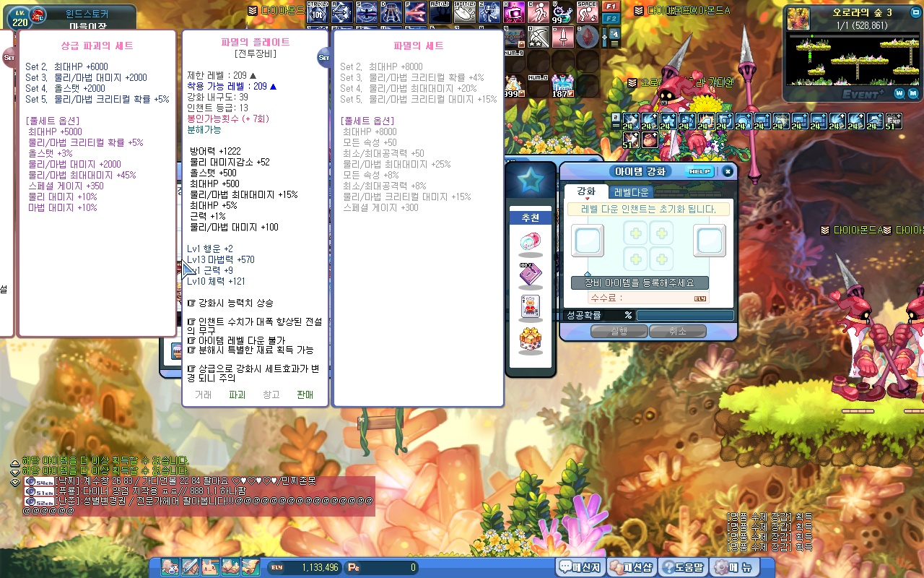Open the 메뉴 main menu
The height and width of the screenshot is (578, 924).
tap(733, 567)
